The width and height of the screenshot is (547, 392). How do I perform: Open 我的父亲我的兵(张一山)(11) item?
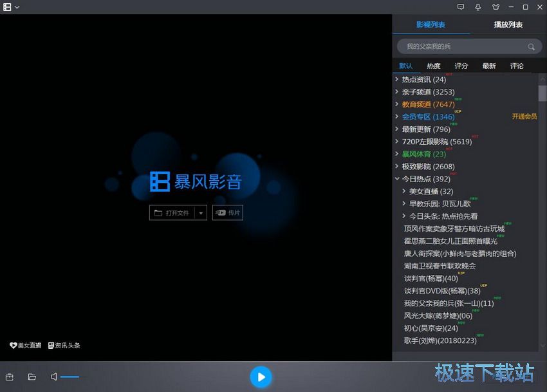[x=449, y=303]
